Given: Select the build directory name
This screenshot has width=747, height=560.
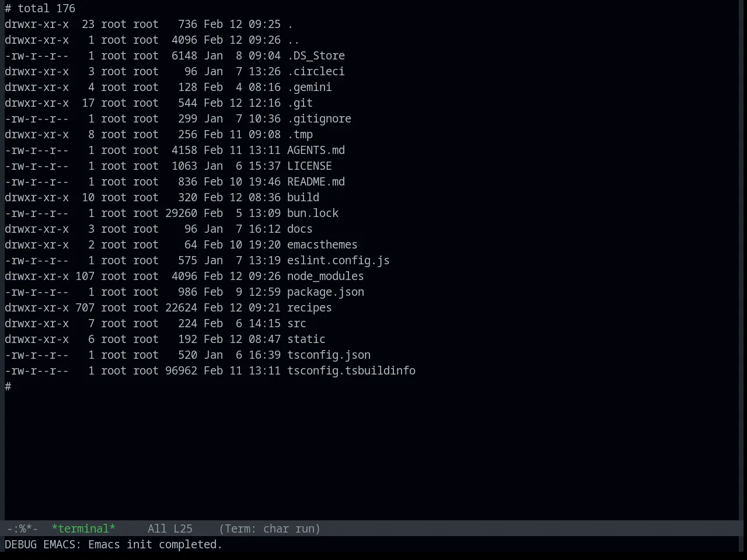Looking at the screenshot, I should (303, 197).
